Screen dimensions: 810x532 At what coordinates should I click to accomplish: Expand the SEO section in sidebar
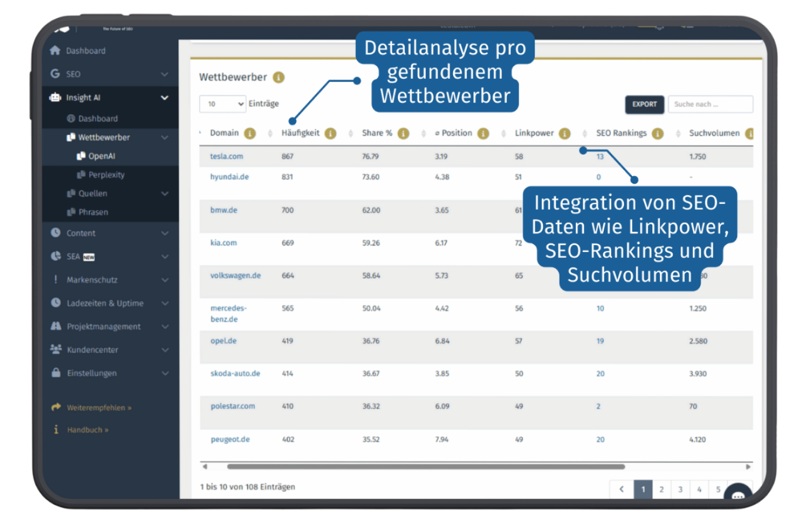click(x=164, y=74)
